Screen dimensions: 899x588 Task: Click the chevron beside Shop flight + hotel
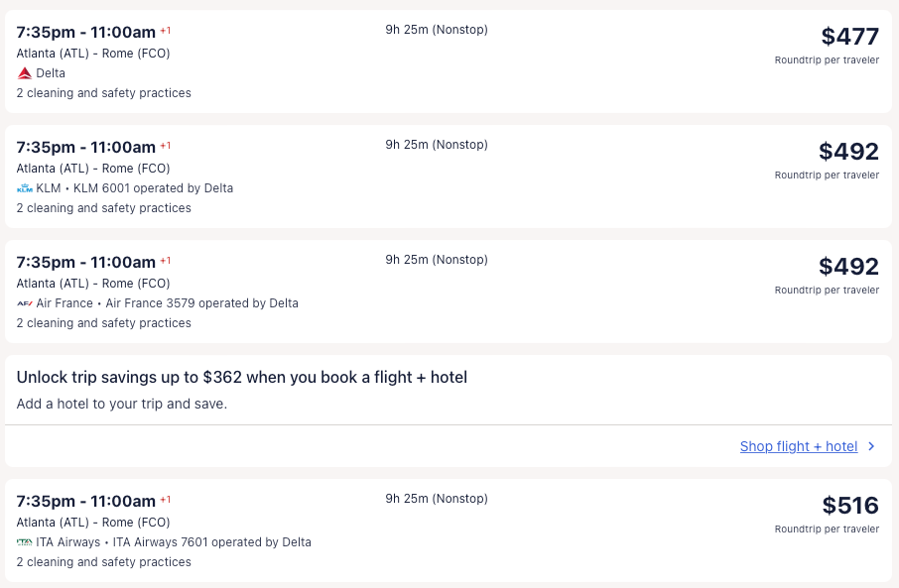(x=871, y=446)
